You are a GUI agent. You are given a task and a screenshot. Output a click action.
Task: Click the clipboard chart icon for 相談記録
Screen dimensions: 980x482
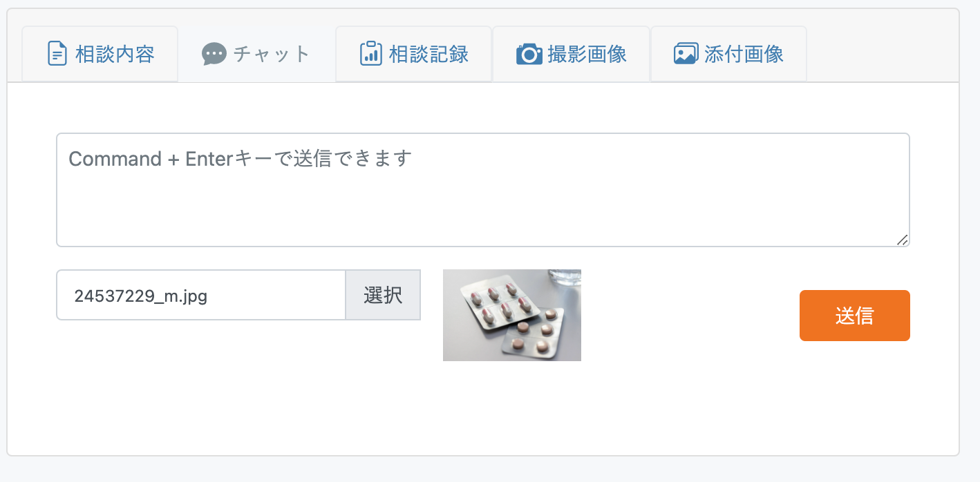[371, 54]
